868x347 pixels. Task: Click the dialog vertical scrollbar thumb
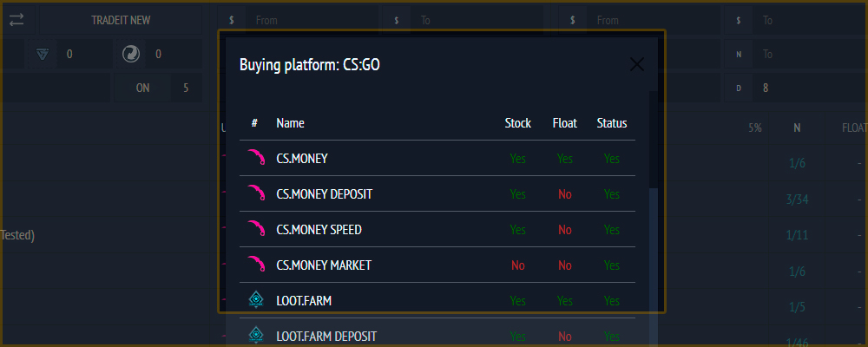654,140
